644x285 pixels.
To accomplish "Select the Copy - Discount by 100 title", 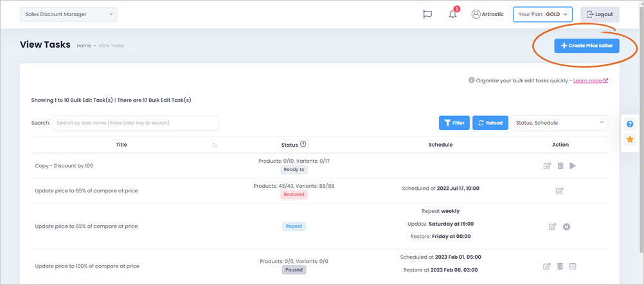I will tap(64, 166).
